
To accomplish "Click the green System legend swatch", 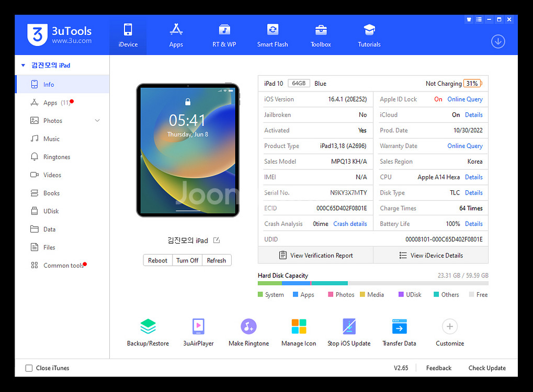I will tap(260, 294).
